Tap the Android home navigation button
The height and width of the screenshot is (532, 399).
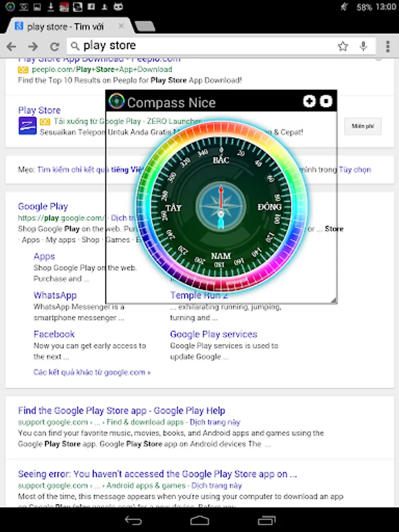coord(200,520)
